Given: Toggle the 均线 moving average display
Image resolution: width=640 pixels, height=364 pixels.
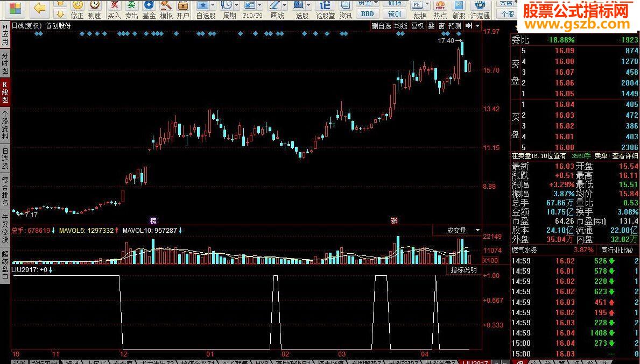Looking at the screenshot, I should point(401,26).
